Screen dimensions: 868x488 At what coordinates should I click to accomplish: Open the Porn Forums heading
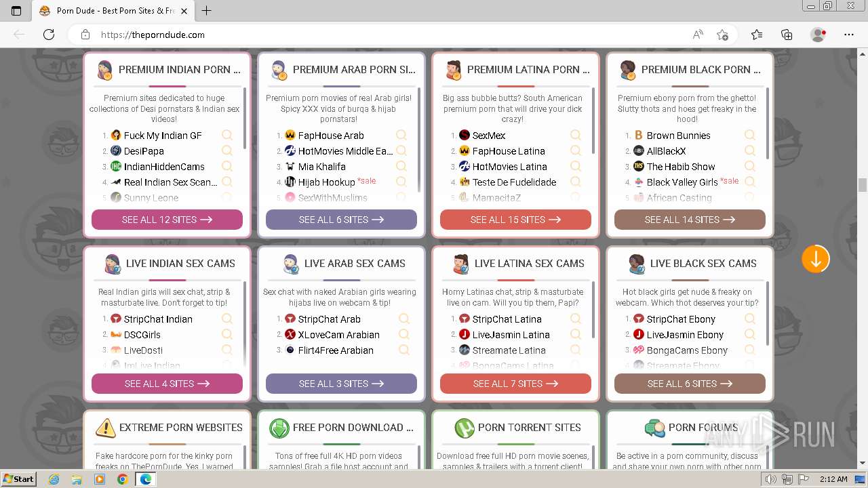[703, 428]
